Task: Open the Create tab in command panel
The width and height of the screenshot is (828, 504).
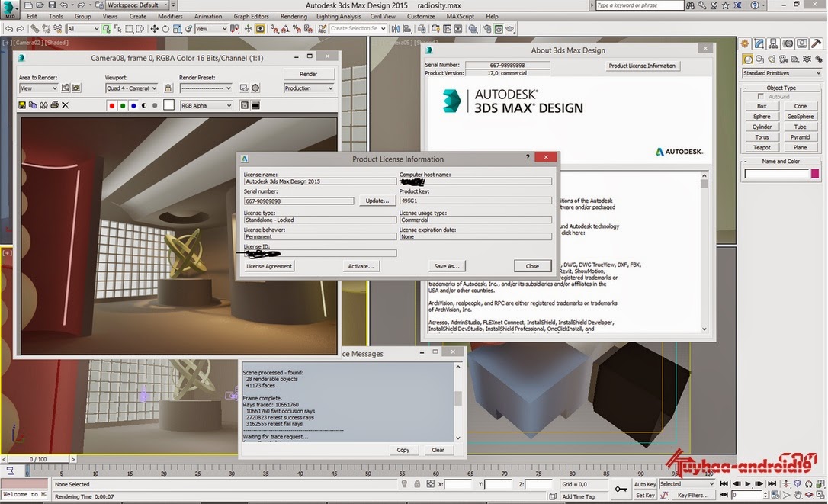Action: (x=745, y=44)
